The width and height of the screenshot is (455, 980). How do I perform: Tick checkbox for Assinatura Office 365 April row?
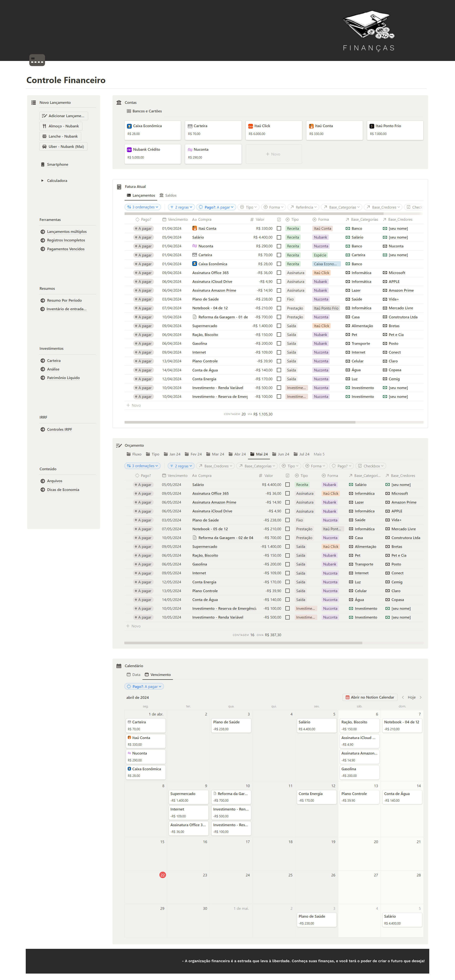[279, 273]
